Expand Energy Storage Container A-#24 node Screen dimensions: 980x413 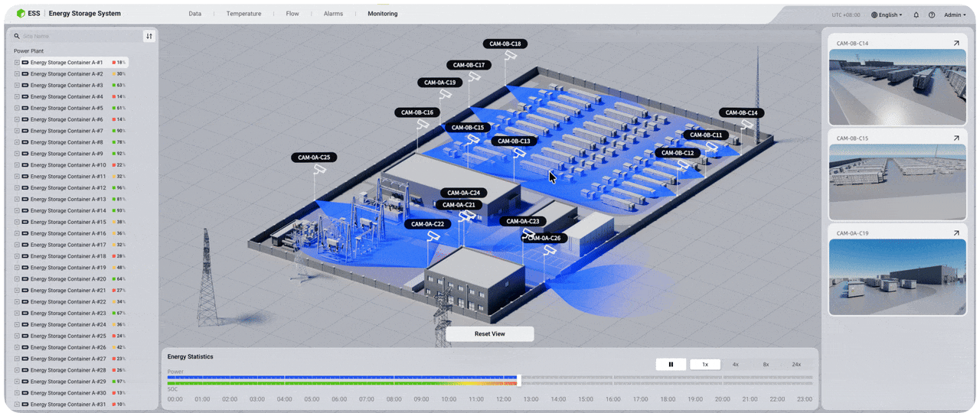[17, 324]
